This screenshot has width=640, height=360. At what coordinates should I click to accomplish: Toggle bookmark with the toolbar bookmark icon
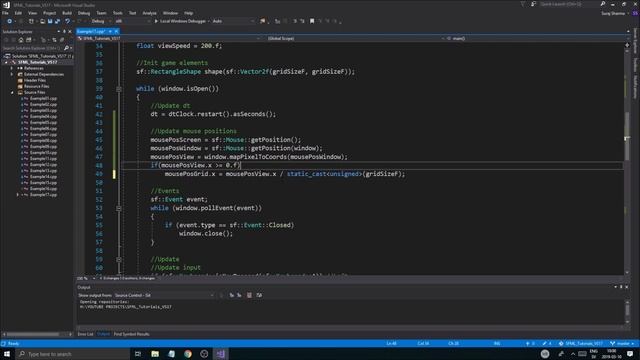point(312,21)
